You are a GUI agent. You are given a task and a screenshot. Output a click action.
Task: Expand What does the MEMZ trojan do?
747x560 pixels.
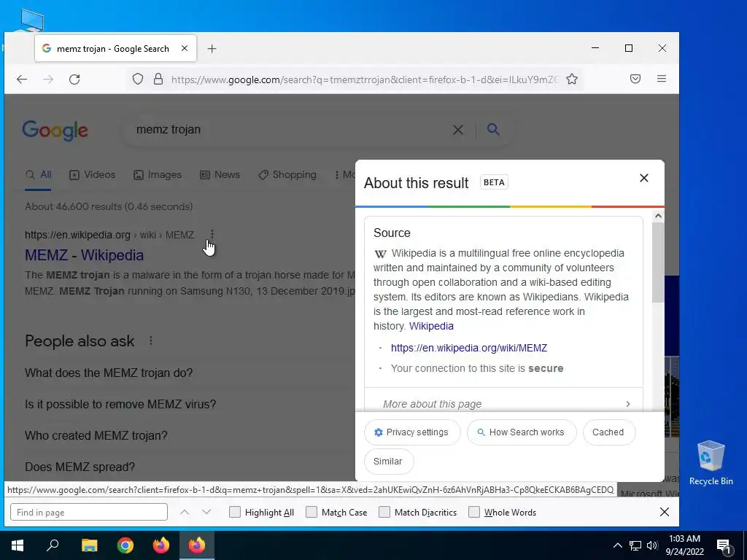109,373
